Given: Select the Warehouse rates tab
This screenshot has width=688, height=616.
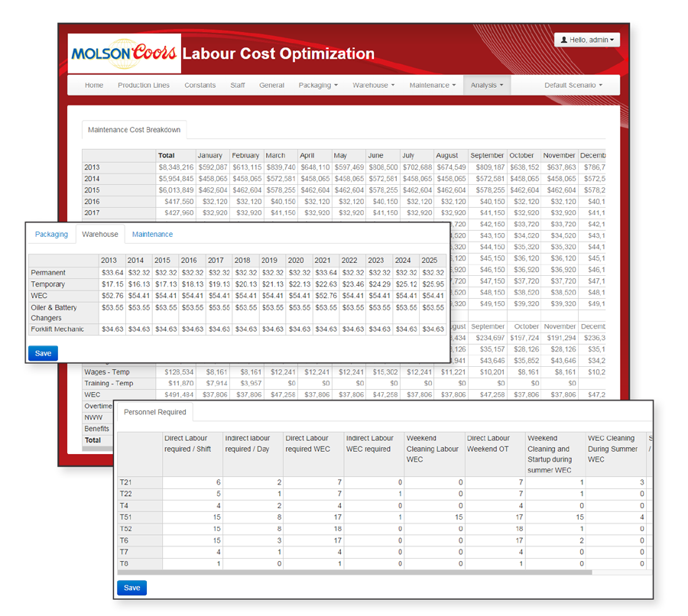Looking at the screenshot, I should [100, 235].
